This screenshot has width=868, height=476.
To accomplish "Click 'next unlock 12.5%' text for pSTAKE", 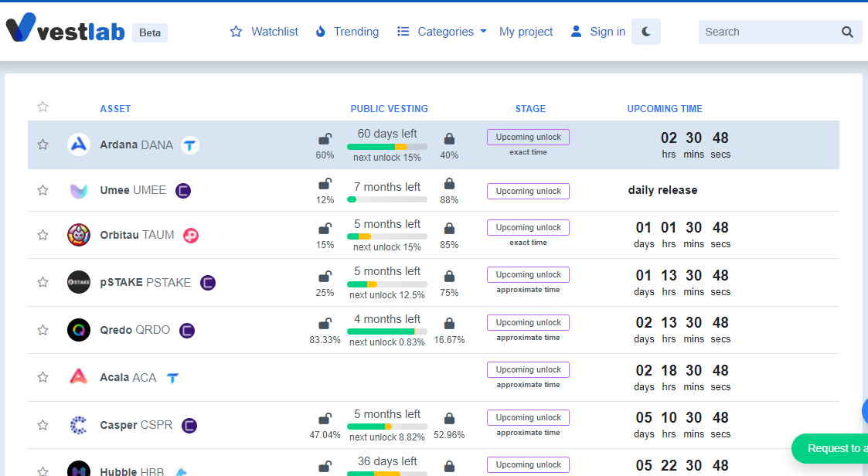I will point(387,295).
